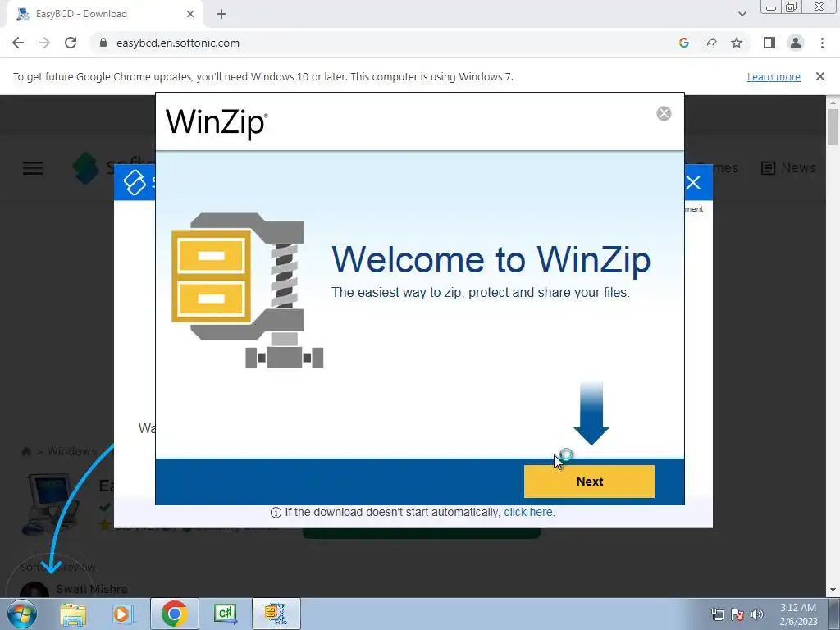840x630 pixels.
Task: Click the taskbar clock 3:12 AM
Action: 798,614
